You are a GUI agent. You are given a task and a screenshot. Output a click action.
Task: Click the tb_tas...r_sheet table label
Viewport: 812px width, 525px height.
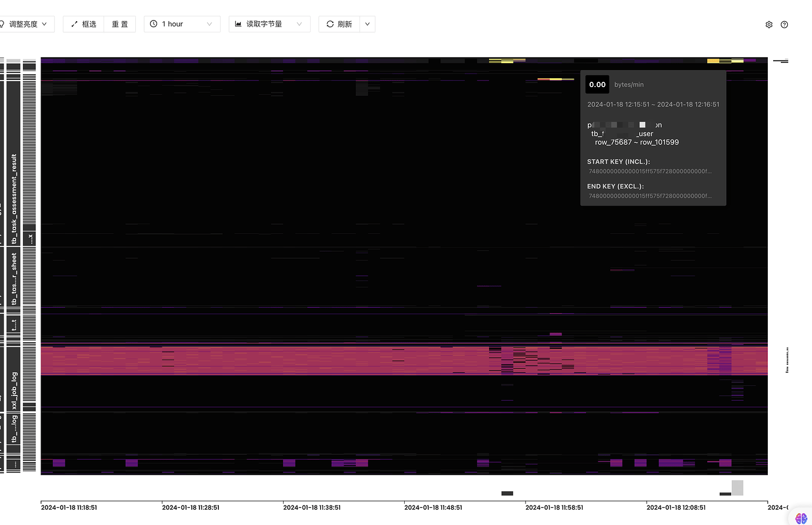click(x=14, y=279)
